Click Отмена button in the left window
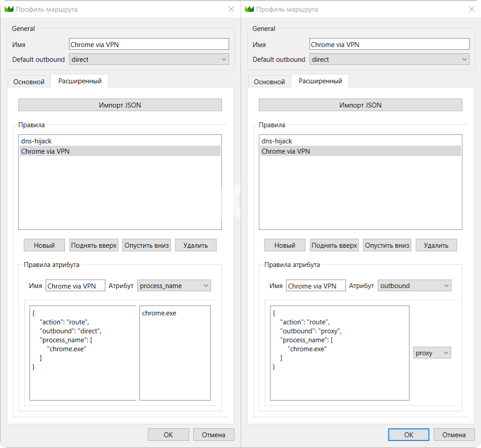The height and width of the screenshot is (448, 481). click(x=213, y=435)
